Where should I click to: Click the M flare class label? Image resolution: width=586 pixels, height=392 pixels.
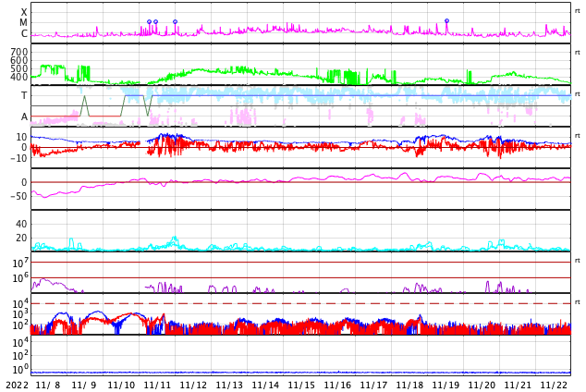pos(23,23)
